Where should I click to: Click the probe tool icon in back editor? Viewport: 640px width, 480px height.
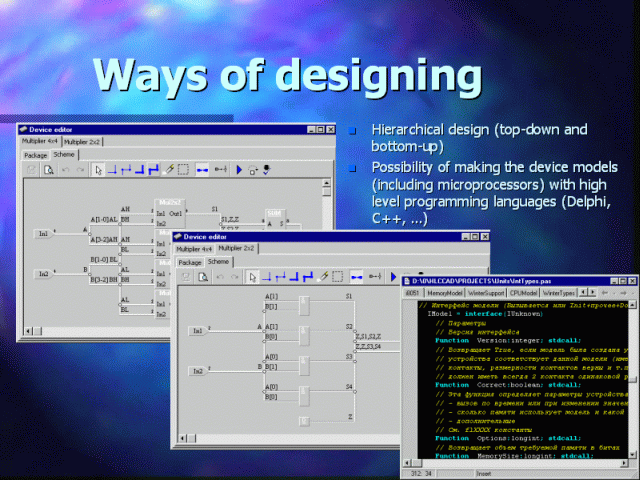pos(169,170)
